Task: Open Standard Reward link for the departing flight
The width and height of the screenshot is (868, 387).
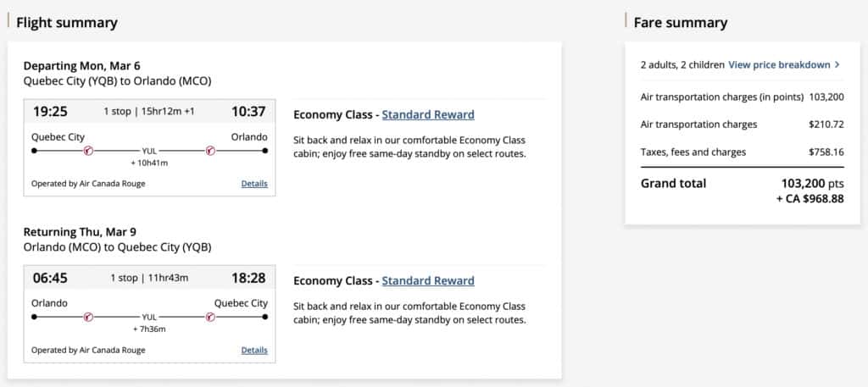Action: [x=428, y=114]
